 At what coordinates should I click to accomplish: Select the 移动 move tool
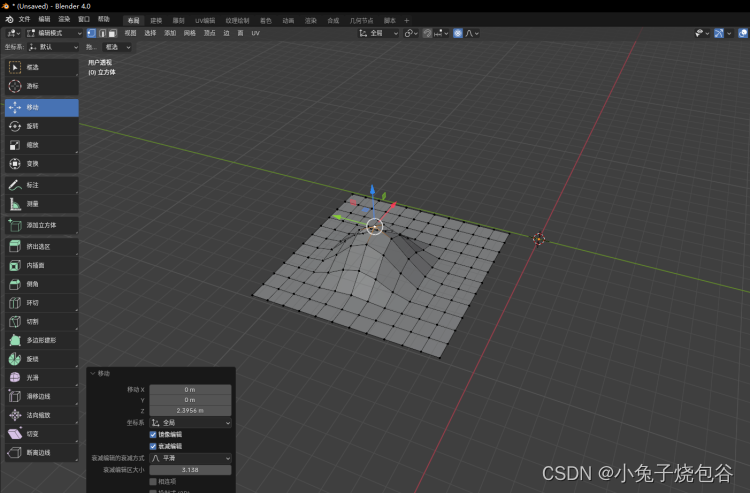(42, 108)
